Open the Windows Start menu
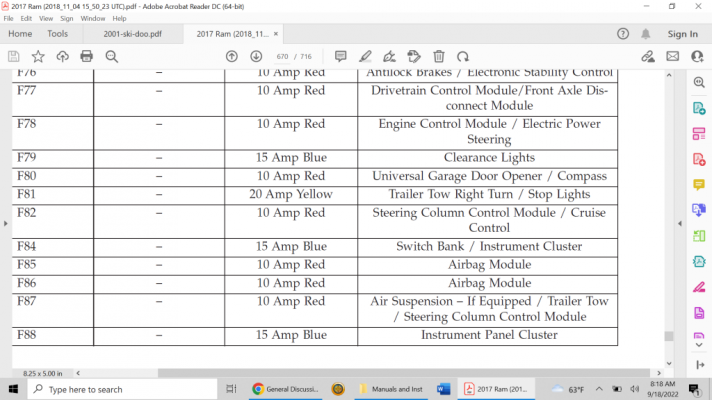Viewport: 712px width, 400px height. [x=13, y=389]
